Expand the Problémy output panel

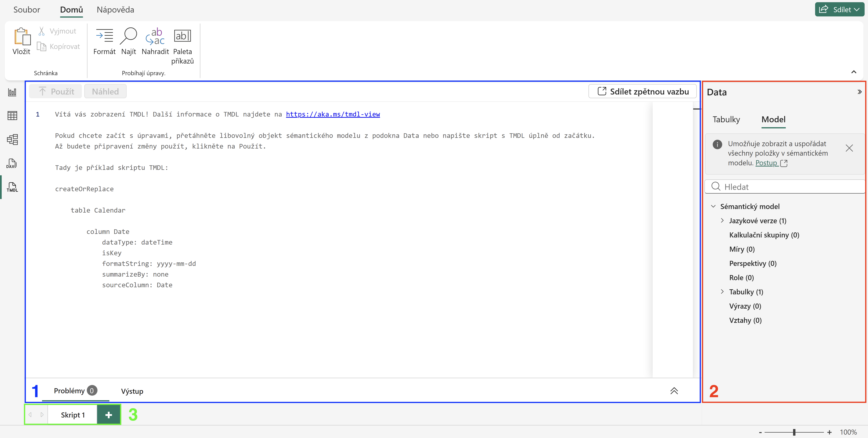pos(674,391)
